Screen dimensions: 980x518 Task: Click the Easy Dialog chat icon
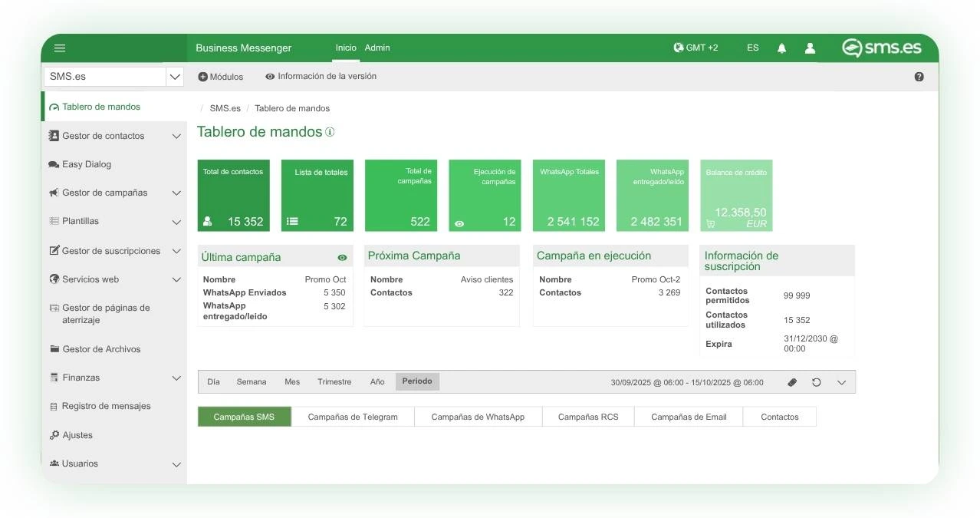pos(54,164)
